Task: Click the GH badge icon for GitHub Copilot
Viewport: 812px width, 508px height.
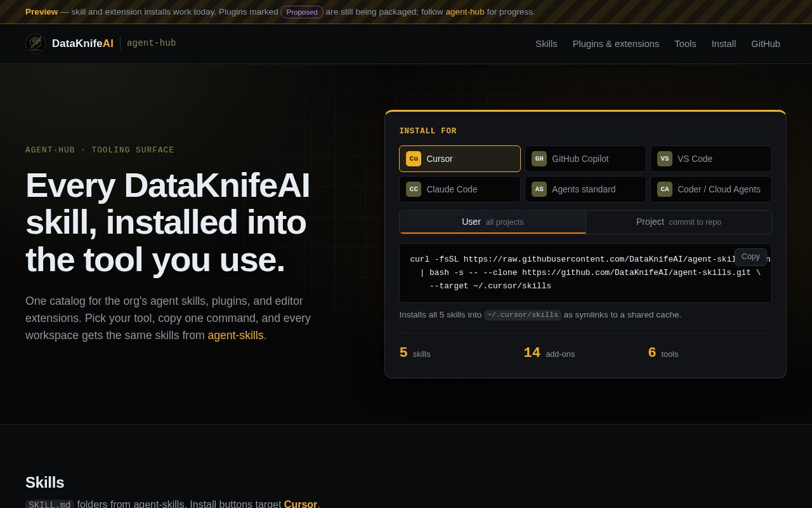Action: pyautogui.click(x=539, y=159)
